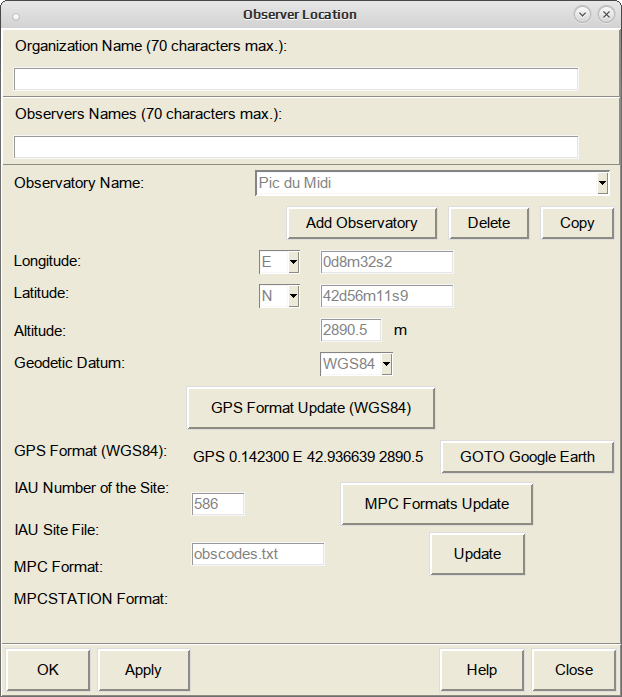Viewport: 622px width, 697px height.
Task: Click the Geodetic Datum label
Action: click(69, 363)
